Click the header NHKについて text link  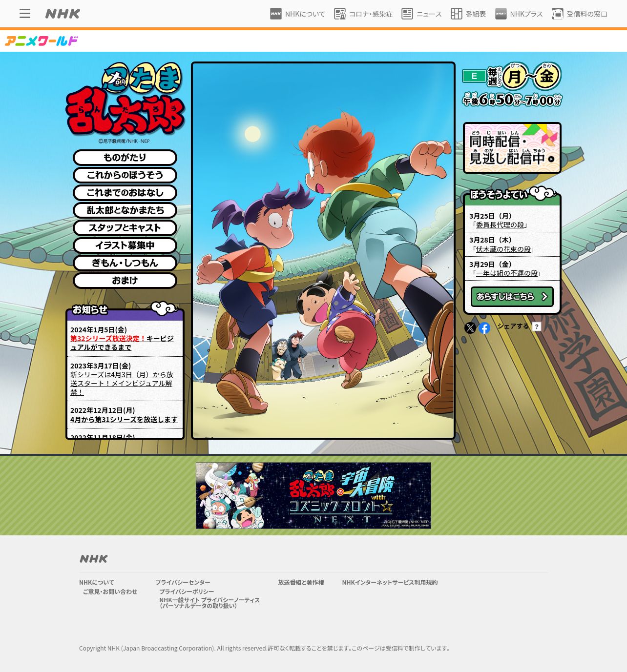(305, 14)
